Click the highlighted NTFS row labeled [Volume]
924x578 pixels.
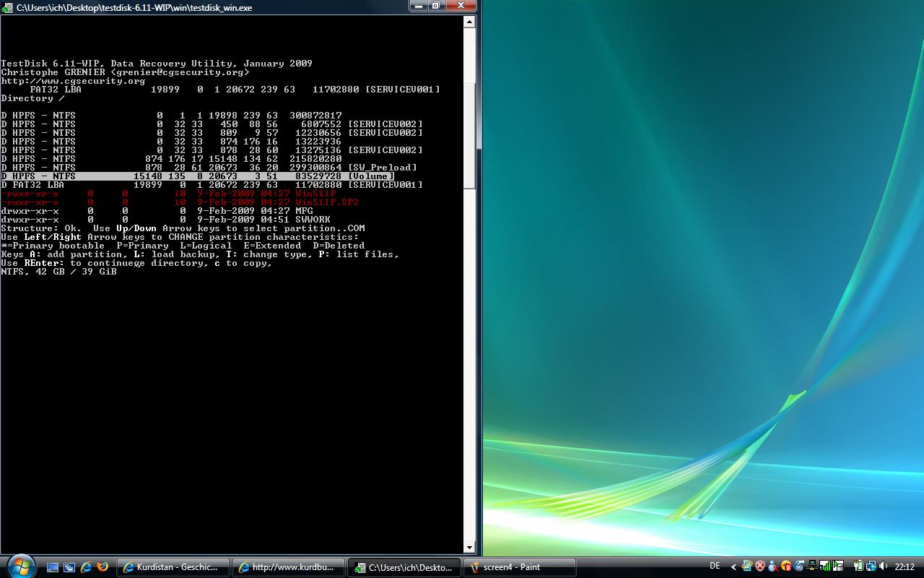pyautogui.click(x=197, y=176)
